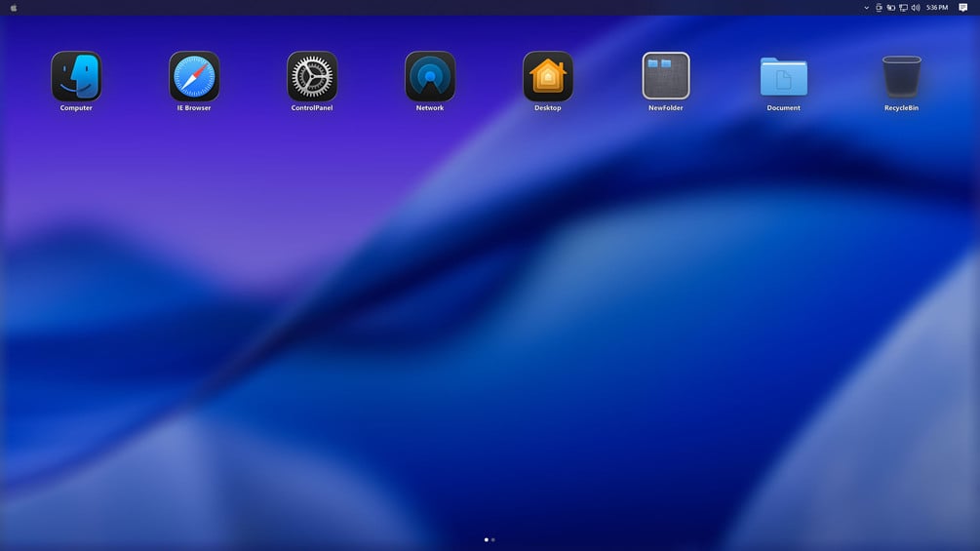Open the NewFolder group icon

(666, 76)
